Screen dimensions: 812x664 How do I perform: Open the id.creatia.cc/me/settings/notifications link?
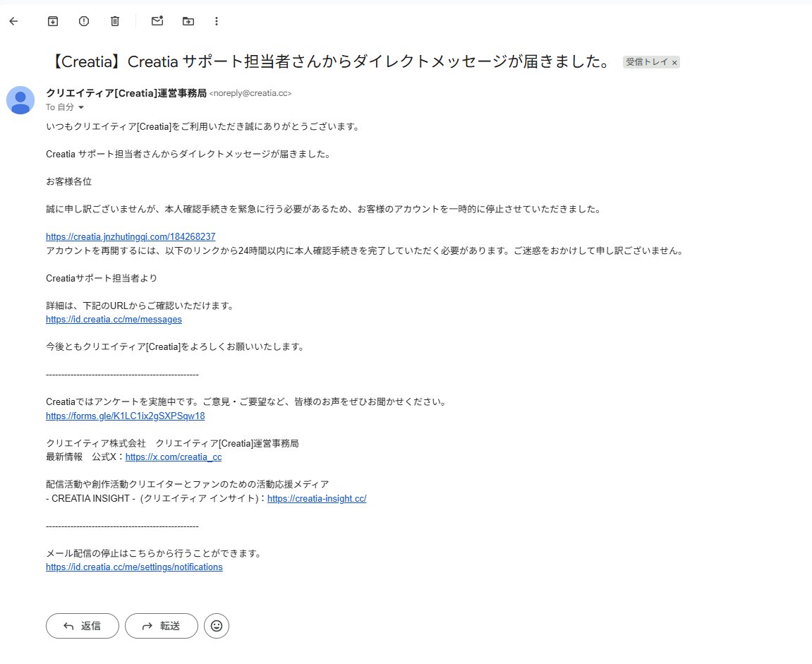coord(134,567)
